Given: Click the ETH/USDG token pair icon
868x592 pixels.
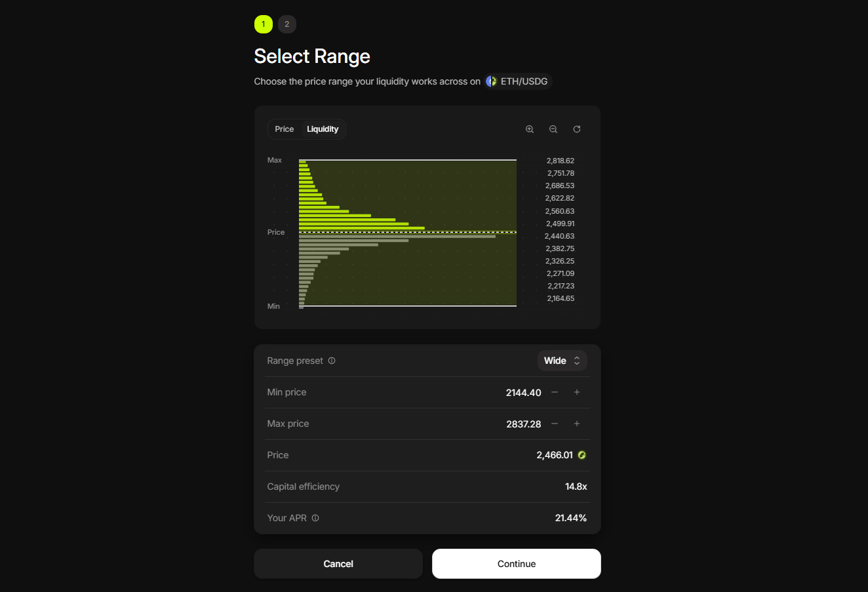Looking at the screenshot, I should pos(492,81).
